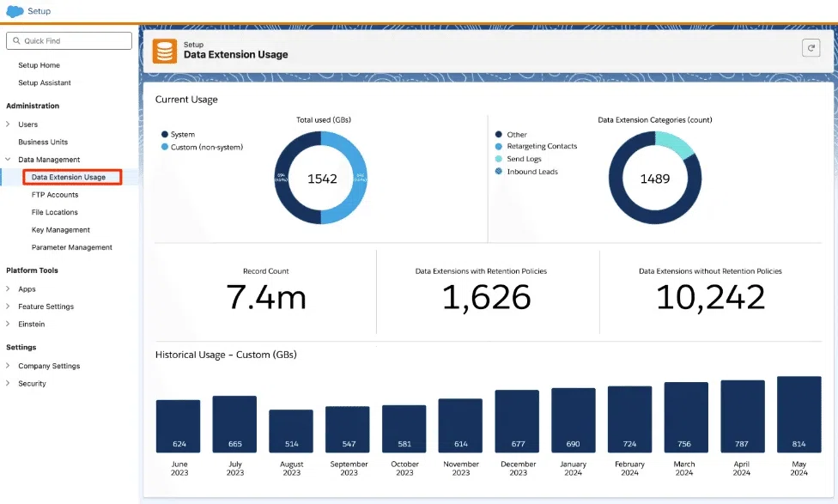Click the March 2024 bar (756)
The height and width of the screenshot is (504, 838).
686,417
